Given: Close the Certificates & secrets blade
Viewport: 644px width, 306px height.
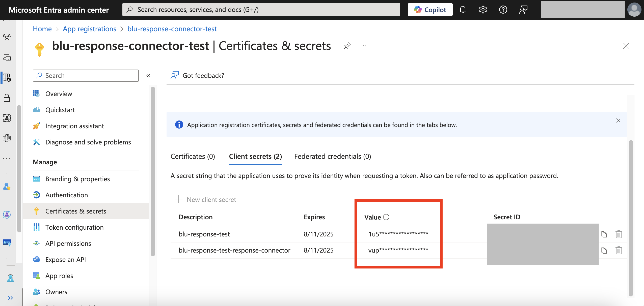Looking at the screenshot, I should click(x=626, y=46).
